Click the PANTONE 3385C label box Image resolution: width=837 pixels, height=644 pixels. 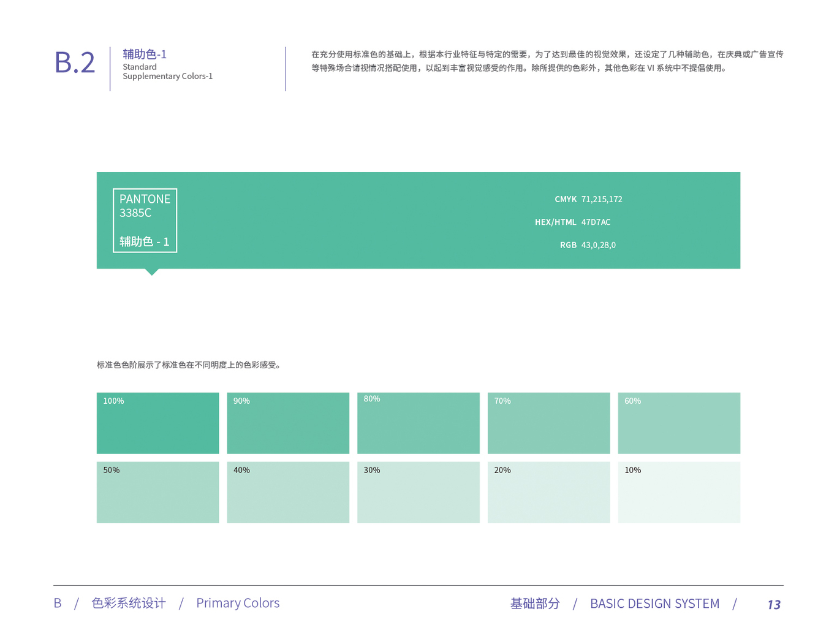[x=145, y=221]
